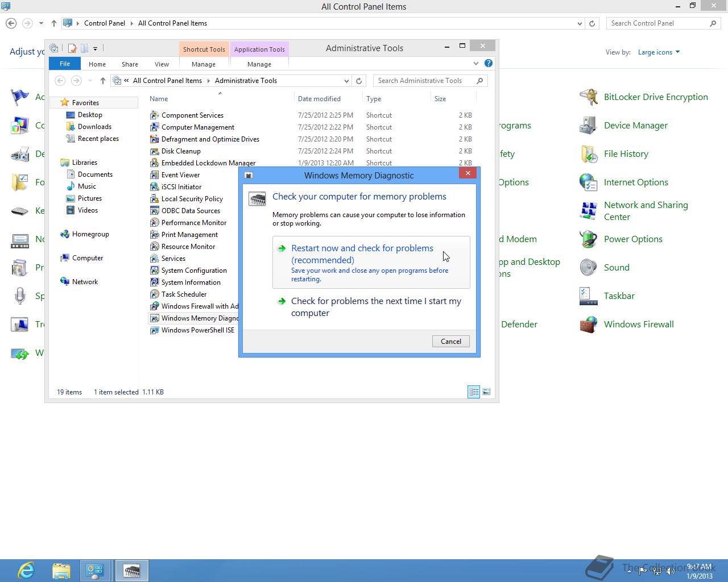This screenshot has width=728, height=582.
Task: Open Taskbar icon in Control Panel
Action: 588,296
